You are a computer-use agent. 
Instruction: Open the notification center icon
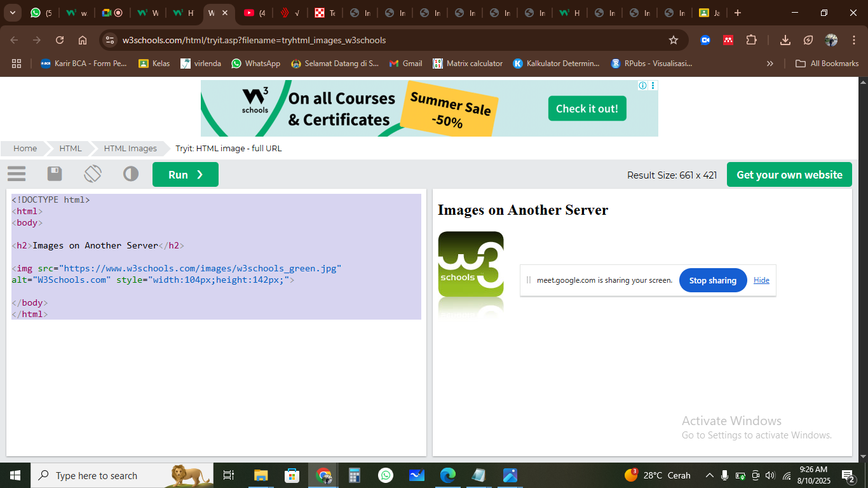click(848, 475)
